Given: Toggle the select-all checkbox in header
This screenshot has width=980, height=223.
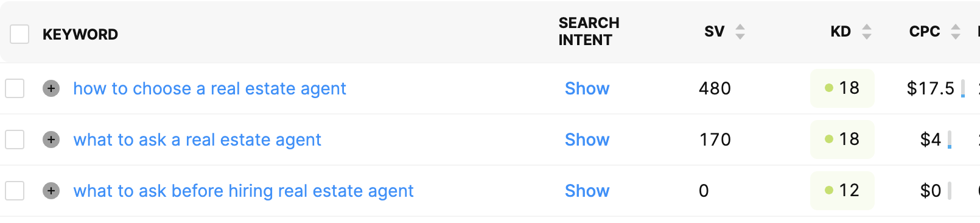Looking at the screenshot, I should pos(19,34).
